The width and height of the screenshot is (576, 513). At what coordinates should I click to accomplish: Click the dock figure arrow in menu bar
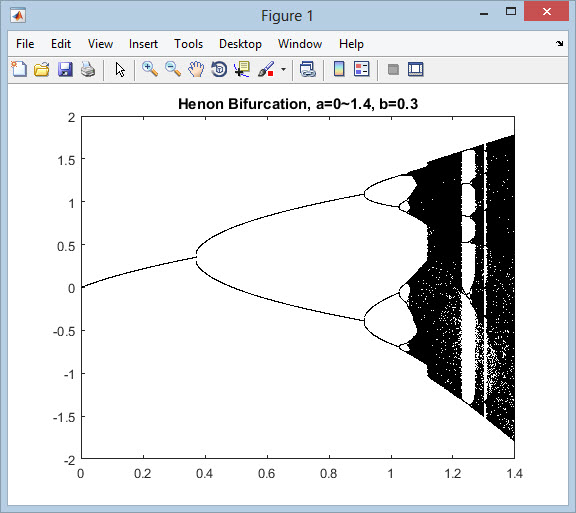(x=559, y=43)
